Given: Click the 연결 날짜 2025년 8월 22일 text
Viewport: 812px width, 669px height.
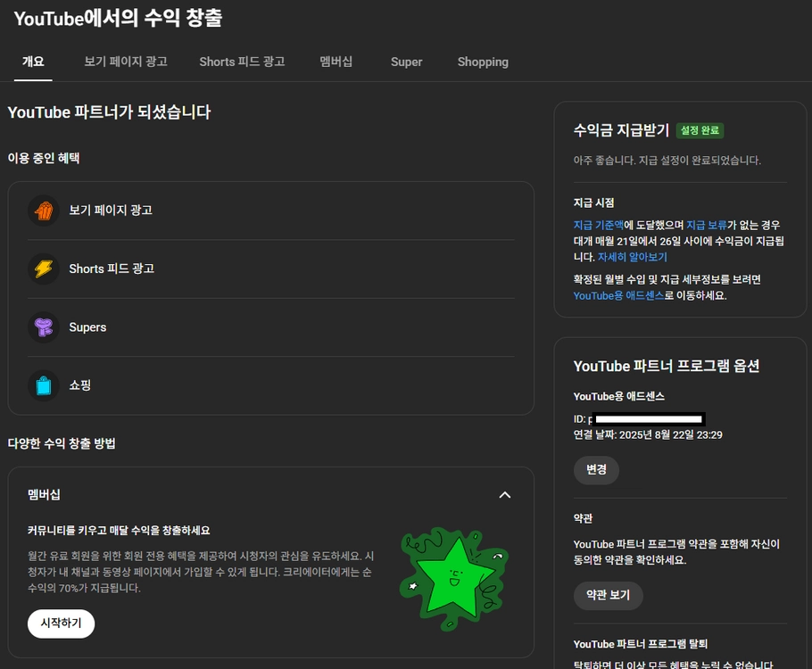Looking at the screenshot, I should point(648,435).
